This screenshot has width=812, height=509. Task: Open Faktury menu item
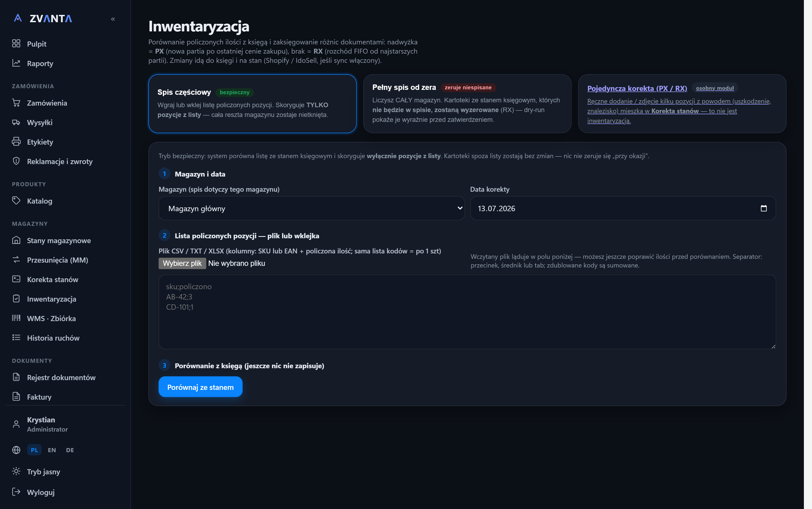(39, 397)
